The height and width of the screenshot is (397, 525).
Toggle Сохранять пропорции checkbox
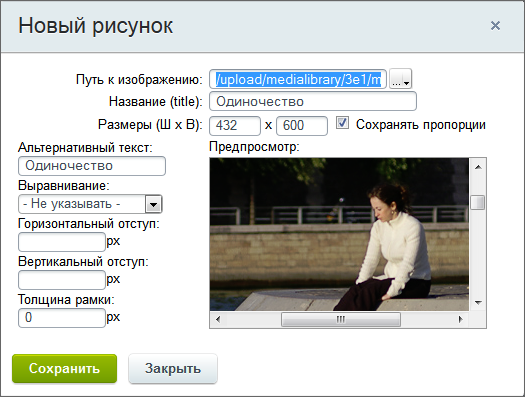pos(342,123)
